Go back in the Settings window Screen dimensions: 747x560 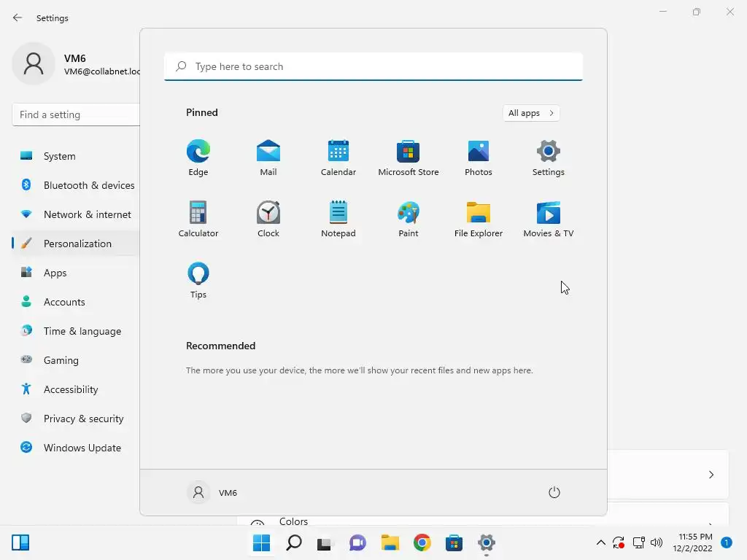coord(18,17)
